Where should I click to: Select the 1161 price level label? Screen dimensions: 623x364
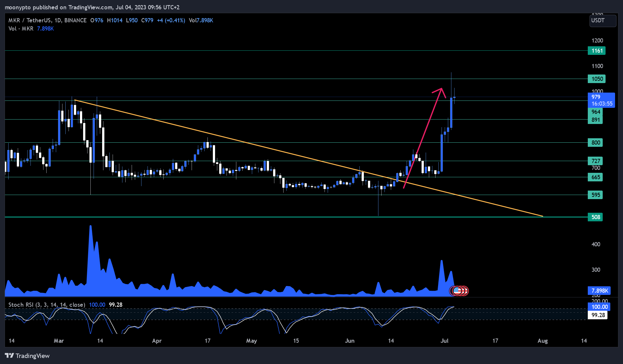(x=597, y=51)
